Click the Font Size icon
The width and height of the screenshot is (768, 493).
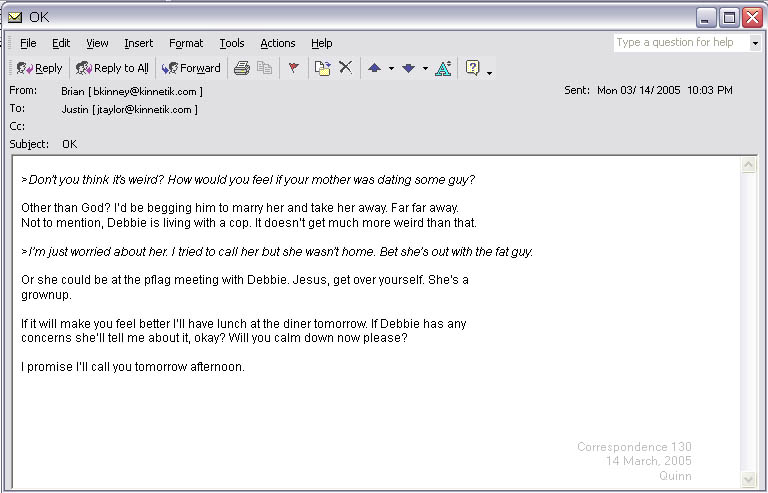[443, 68]
